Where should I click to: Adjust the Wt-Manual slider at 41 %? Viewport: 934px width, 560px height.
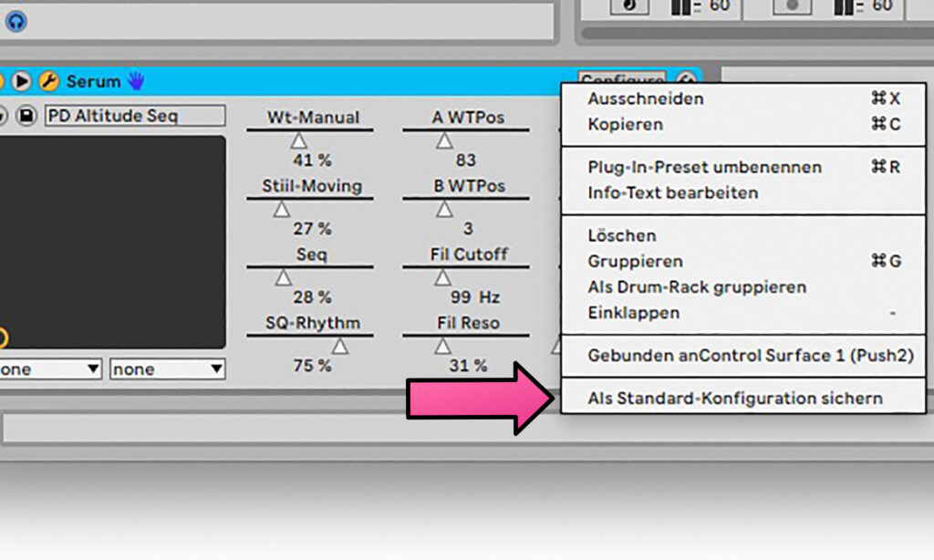(299, 140)
